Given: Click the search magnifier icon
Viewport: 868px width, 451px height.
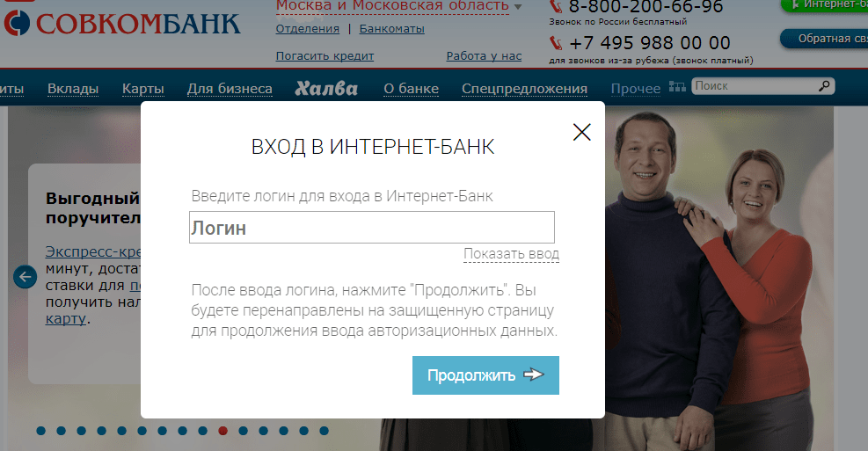Looking at the screenshot, I should click(x=824, y=86).
